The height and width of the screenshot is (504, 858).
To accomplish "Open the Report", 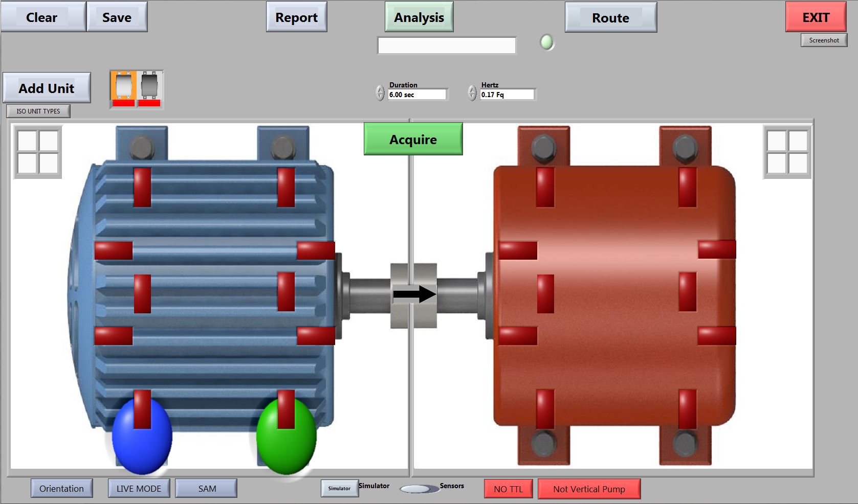I will coord(297,17).
